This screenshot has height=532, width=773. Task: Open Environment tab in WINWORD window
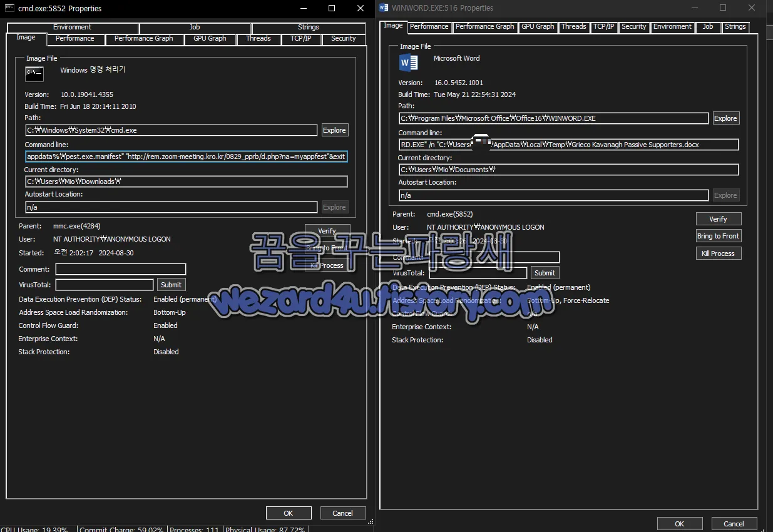(x=673, y=27)
